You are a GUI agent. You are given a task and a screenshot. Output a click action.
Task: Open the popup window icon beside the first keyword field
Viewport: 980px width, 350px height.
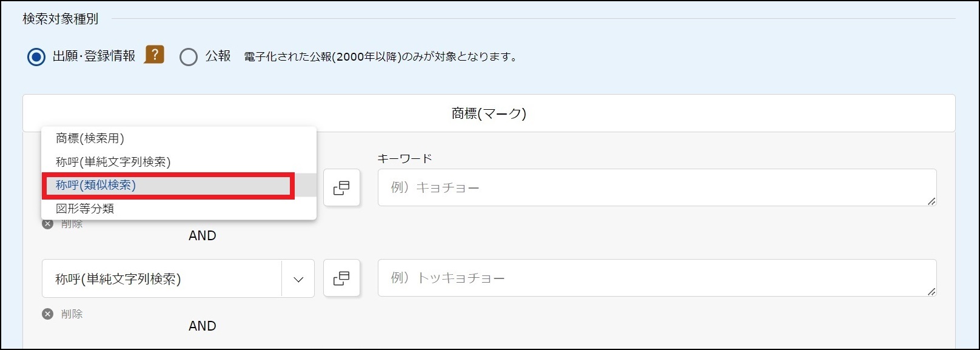point(341,188)
